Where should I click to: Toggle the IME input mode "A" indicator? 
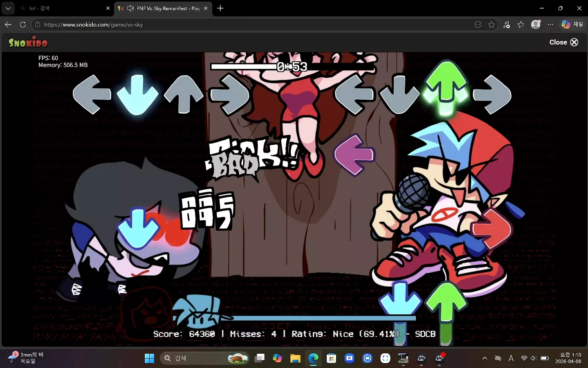click(x=511, y=359)
